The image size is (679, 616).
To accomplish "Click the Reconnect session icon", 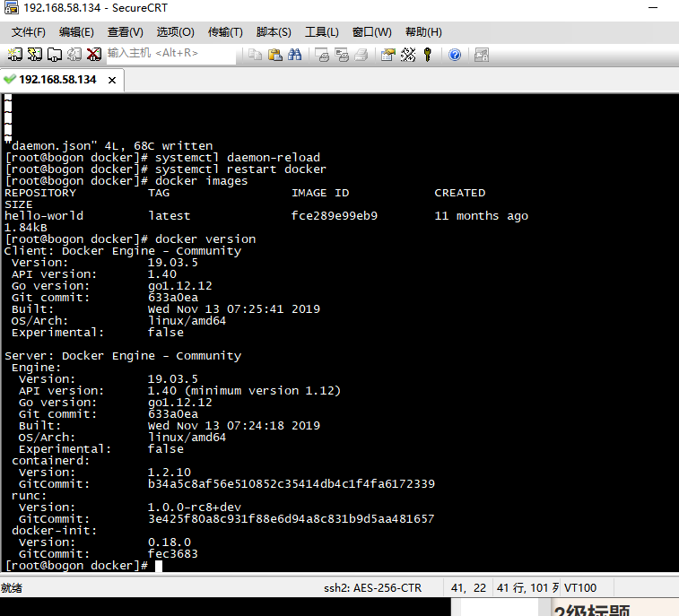I will tap(74, 55).
